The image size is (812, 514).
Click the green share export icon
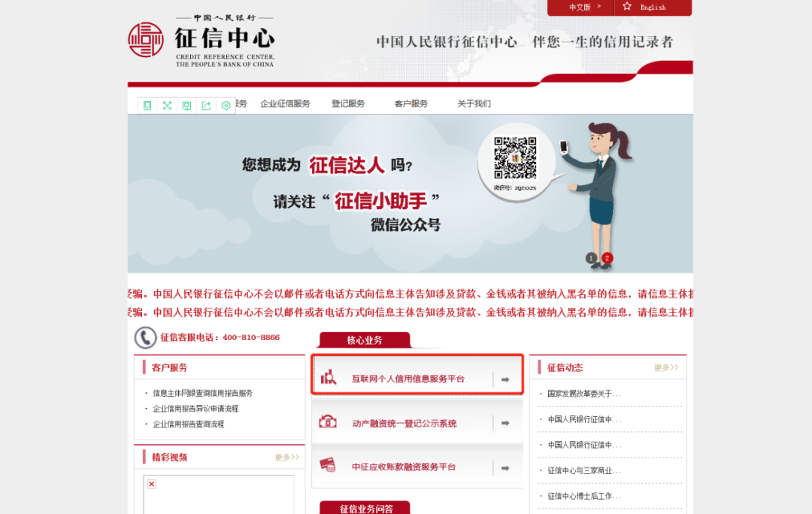point(206,105)
